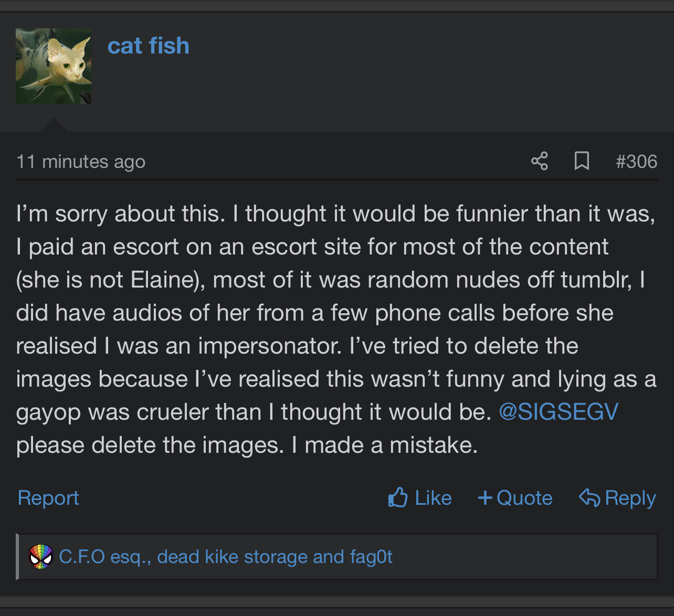This screenshot has width=674, height=616.
Task: Click the rainbow Spider-Man reaction icon
Action: coord(41,557)
